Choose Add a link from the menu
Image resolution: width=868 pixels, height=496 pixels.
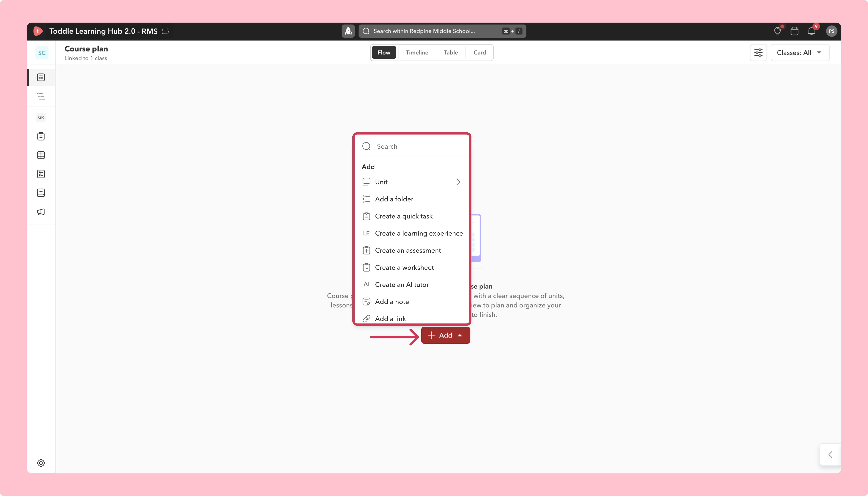point(412,319)
